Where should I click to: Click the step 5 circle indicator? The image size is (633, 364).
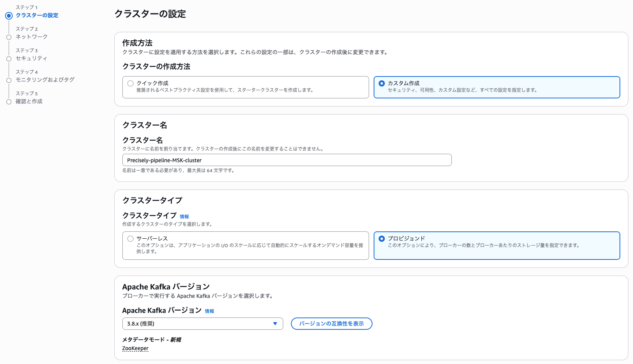click(9, 102)
